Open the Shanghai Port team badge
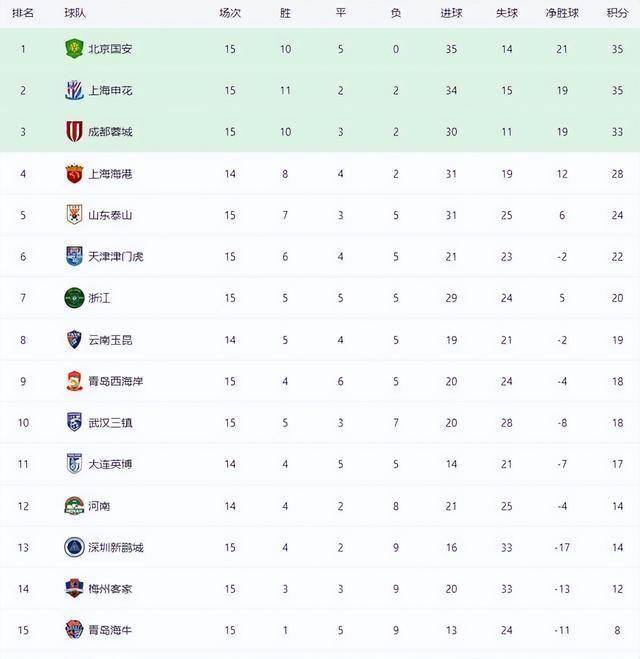 point(74,174)
